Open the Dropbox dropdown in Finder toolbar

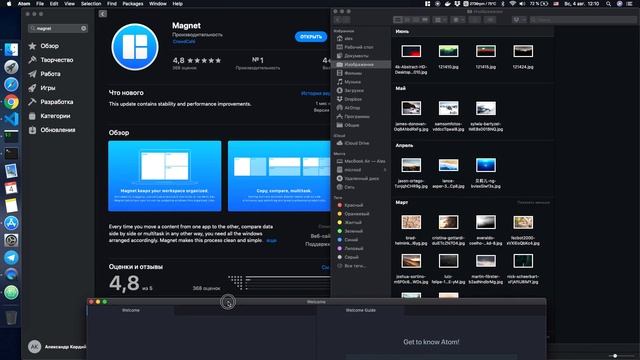[520, 20]
